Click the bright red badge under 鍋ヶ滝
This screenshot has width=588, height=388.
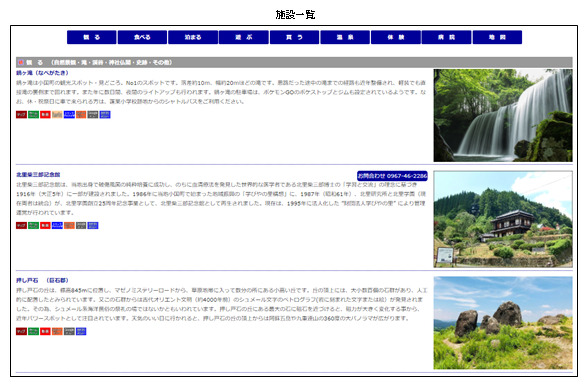(45, 115)
